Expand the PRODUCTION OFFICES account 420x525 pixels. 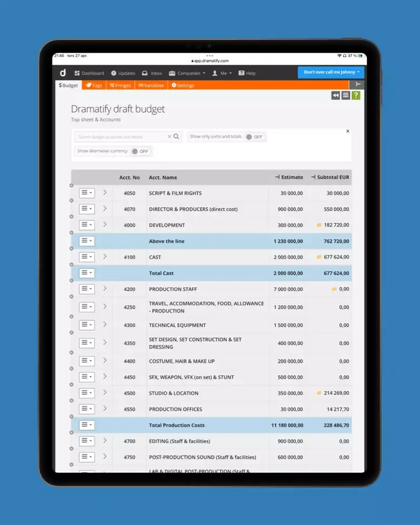(x=105, y=408)
